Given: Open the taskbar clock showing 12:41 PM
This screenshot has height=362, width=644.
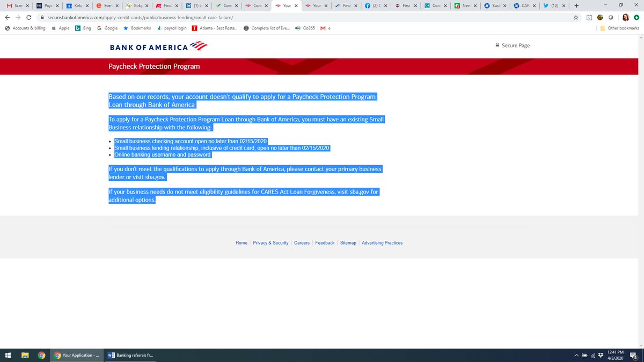Looking at the screenshot, I should click(615, 355).
